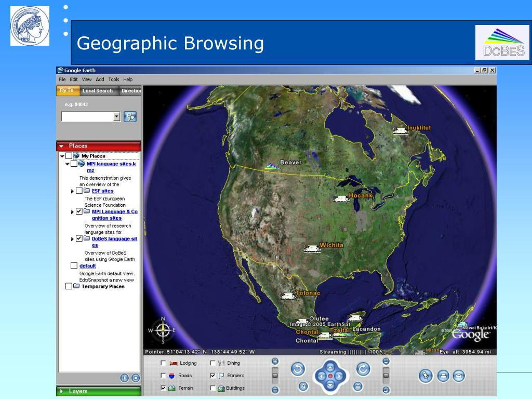Click the Hocank placemark icon on the map
This screenshot has width=532, height=399.
[x=341, y=199]
